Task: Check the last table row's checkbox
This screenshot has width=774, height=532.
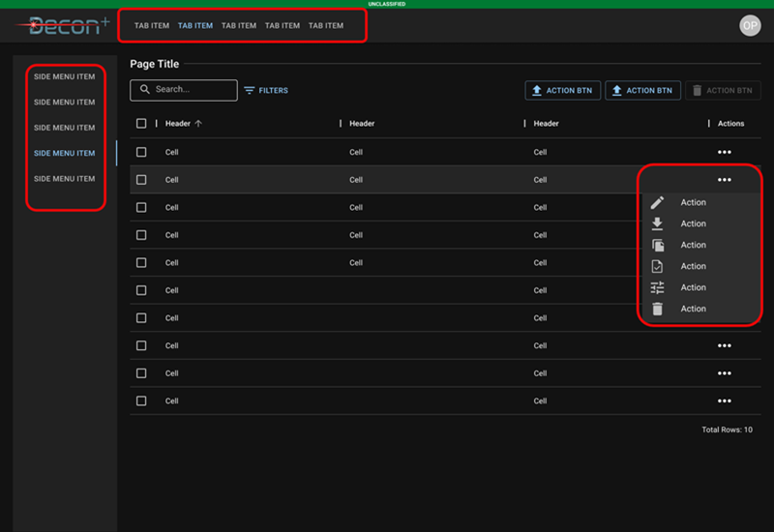Action: click(x=141, y=400)
